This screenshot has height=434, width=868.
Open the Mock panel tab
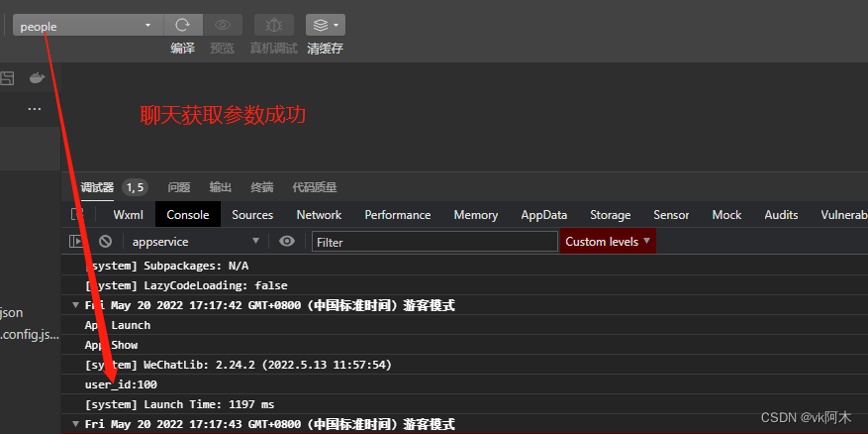point(726,214)
